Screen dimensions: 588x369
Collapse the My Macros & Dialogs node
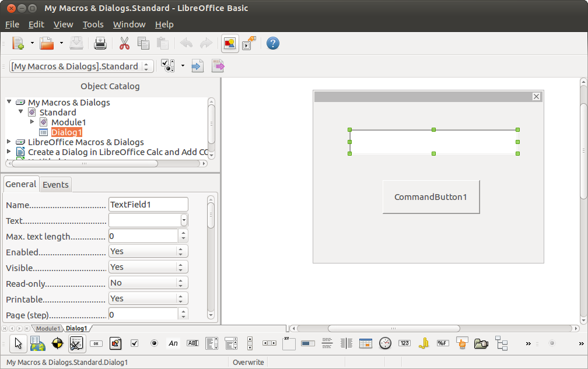[8, 102]
